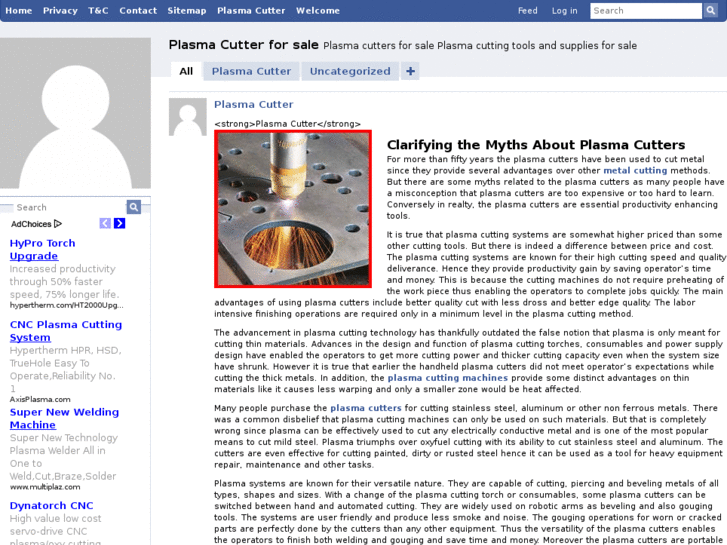Click the sidebar search magnifier button
The image size is (727, 545).
tap(134, 207)
